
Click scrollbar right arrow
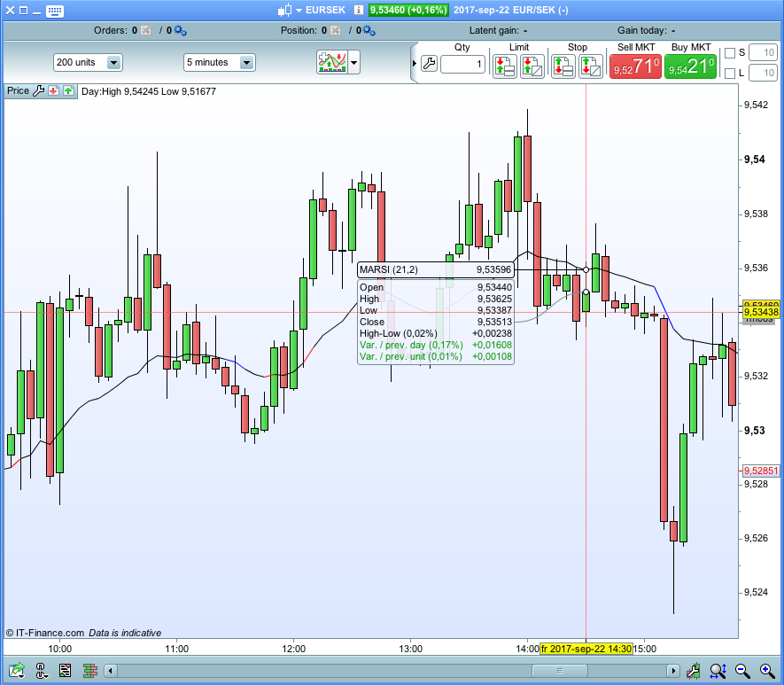click(x=673, y=671)
